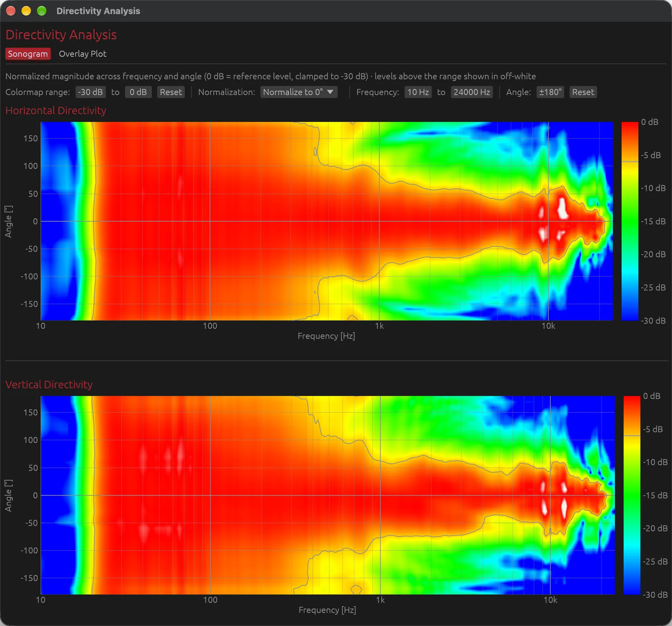
Task: Reset the colormap range
Action: pyautogui.click(x=171, y=92)
